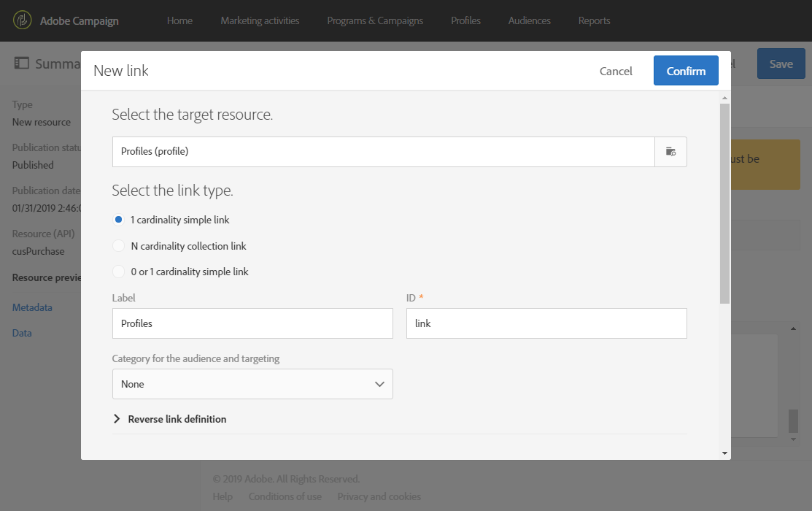This screenshot has height=511, width=812.
Task: Go to Programs & Campaigns menu
Action: [x=375, y=20]
